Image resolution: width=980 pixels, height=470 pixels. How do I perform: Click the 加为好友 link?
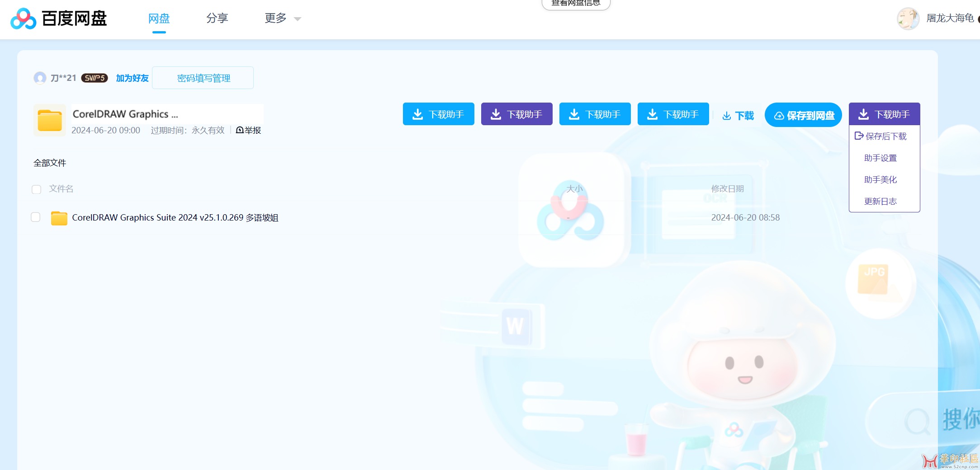(x=132, y=78)
